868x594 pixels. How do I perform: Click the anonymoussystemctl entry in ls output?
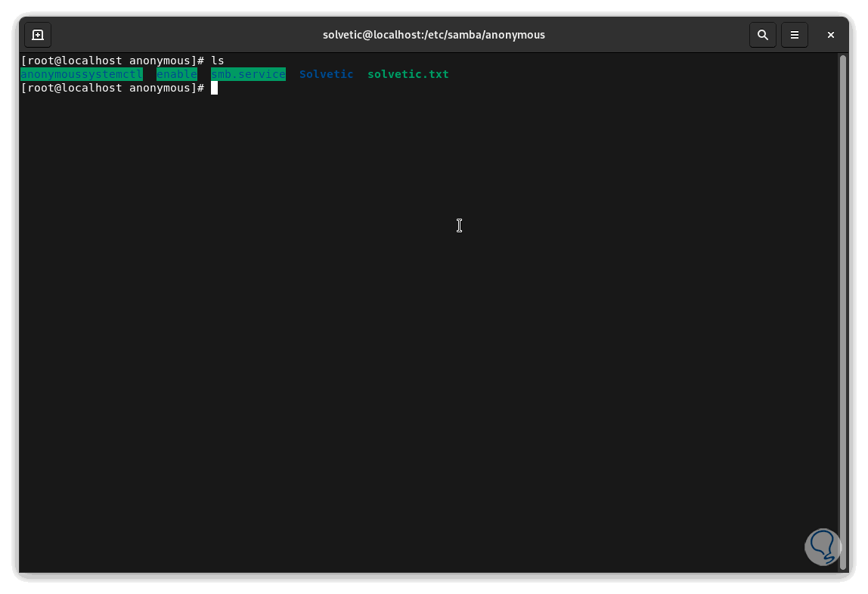click(82, 74)
